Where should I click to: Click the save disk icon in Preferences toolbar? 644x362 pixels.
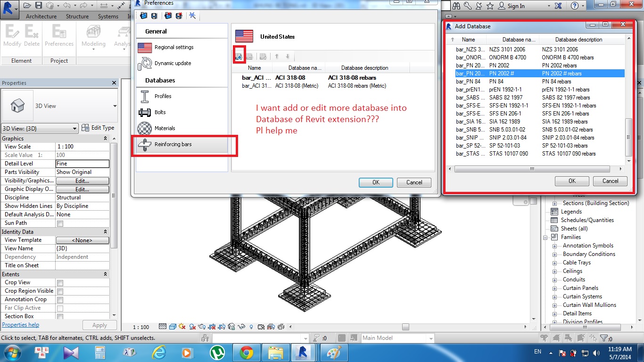(x=154, y=16)
